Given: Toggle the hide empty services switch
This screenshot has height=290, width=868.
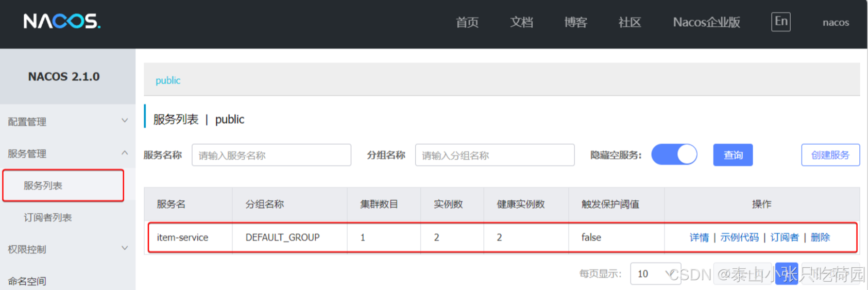Looking at the screenshot, I should pos(674,155).
